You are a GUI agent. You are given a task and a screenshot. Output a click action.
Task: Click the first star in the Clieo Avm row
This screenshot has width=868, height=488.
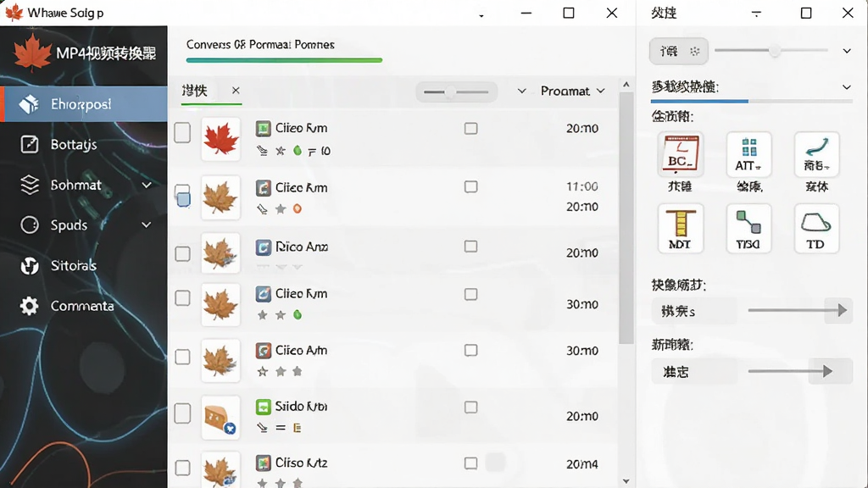[263, 371]
